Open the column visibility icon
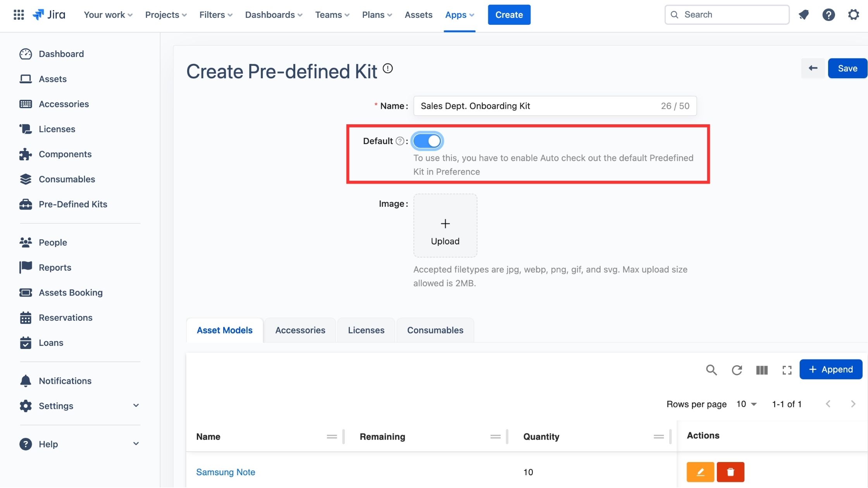The height and width of the screenshot is (488, 868). (761, 370)
